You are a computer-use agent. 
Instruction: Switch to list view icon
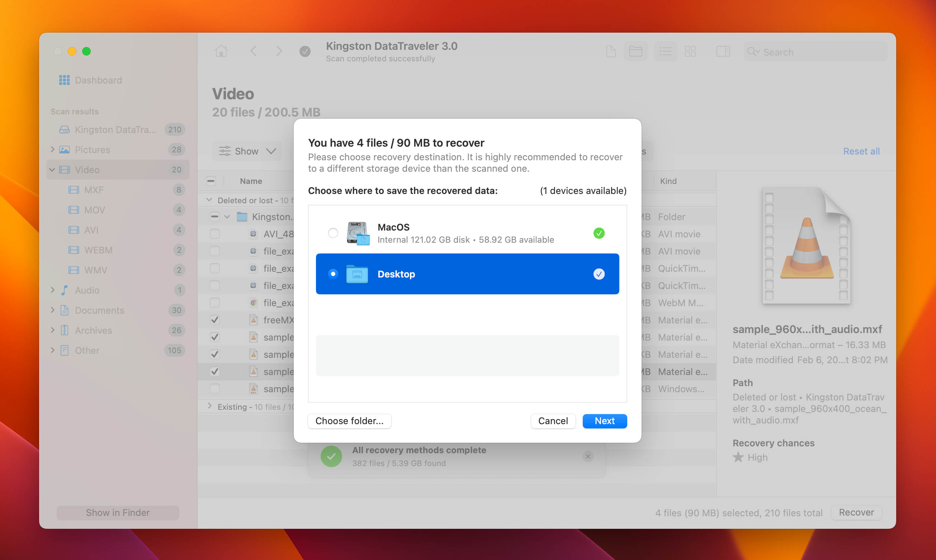click(665, 51)
